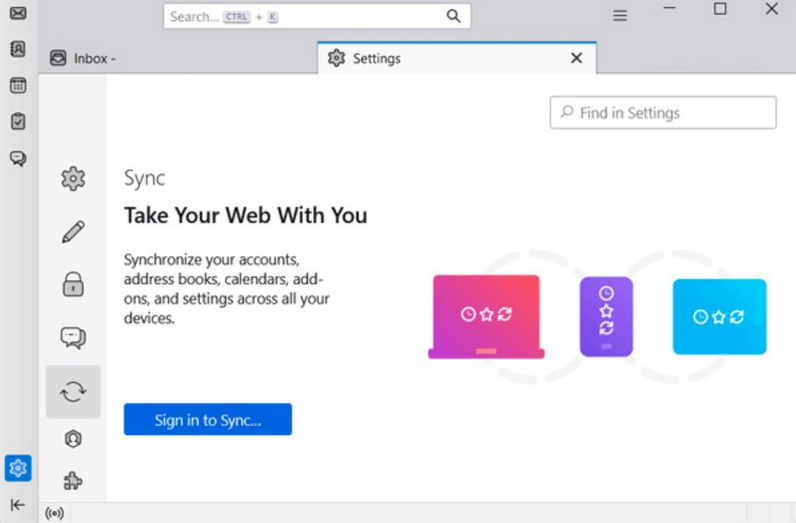Click the Take Your Web With You heading
Image resolution: width=796 pixels, height=523 pixels.
246,216
